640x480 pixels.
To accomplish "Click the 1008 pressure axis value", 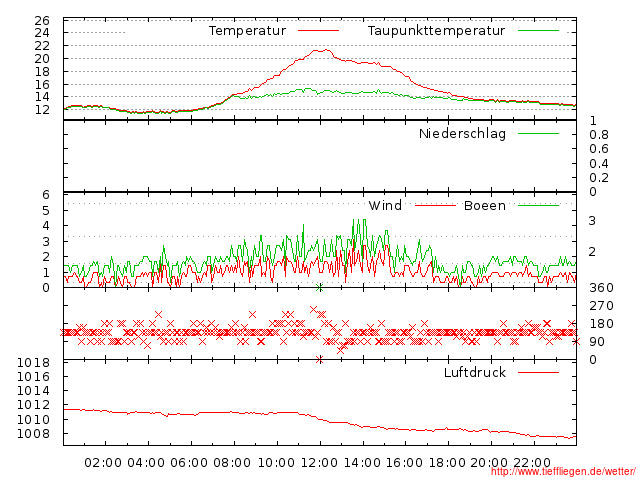I will [33, 433].
